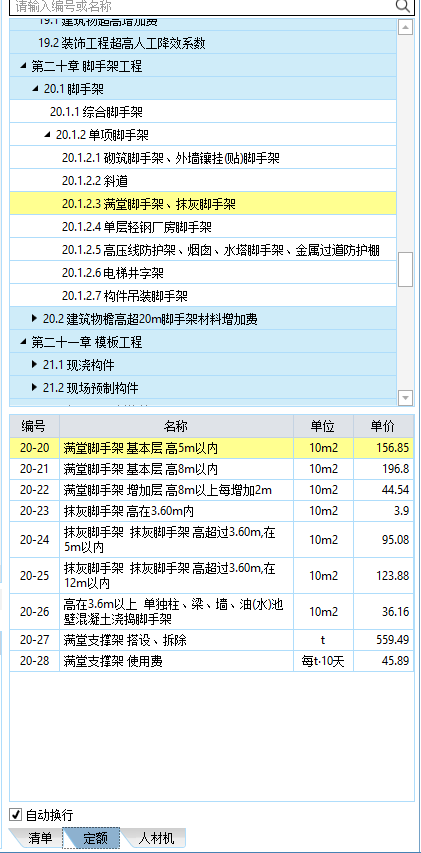Select 20.1.2.7 构件吊装脚手架 item
Screen dimensions: 421x853
(203, 296)
